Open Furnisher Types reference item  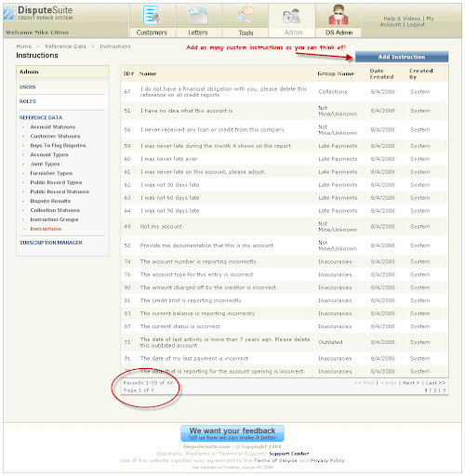click(x=51, y=173)
